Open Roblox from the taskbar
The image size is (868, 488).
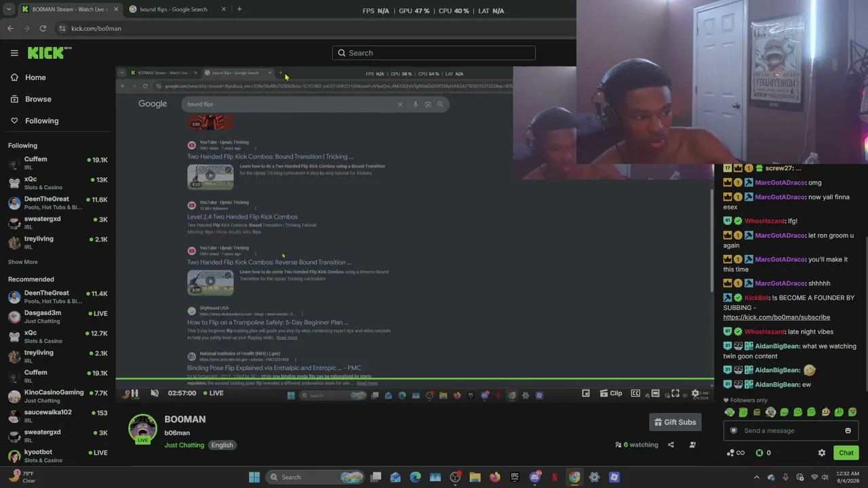point(614,477)
